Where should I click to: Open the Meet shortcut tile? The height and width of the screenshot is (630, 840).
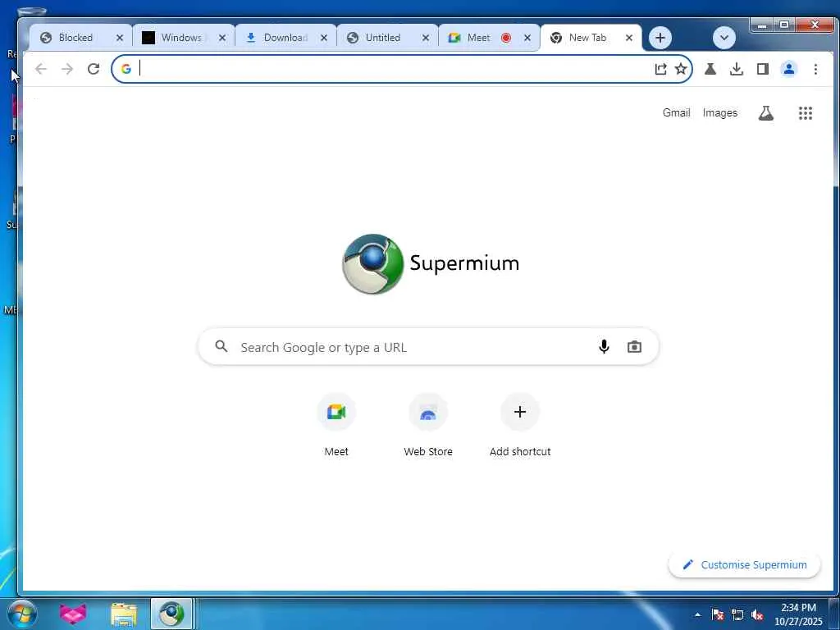[x=336, y=425]
